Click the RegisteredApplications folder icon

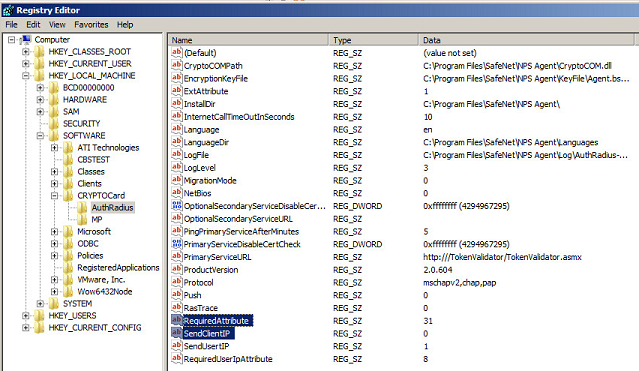[68, 267]
